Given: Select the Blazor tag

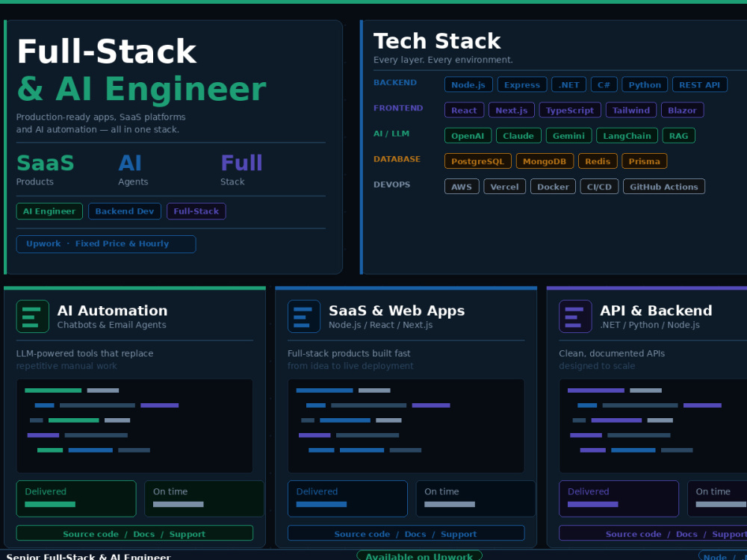Looking at the screenshot, I should pyautogui.click(x=682, y=110).
